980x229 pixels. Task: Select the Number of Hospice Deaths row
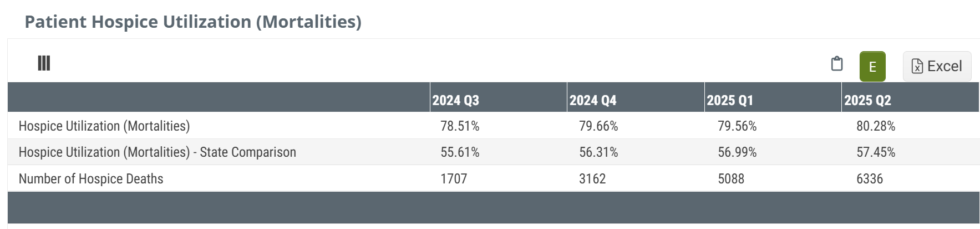[x=91, y=179]
